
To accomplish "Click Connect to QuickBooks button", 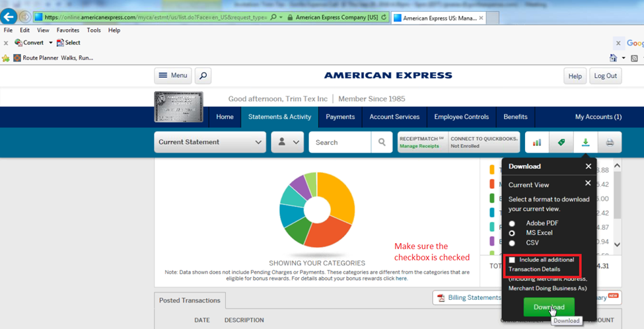I will 483,142.
